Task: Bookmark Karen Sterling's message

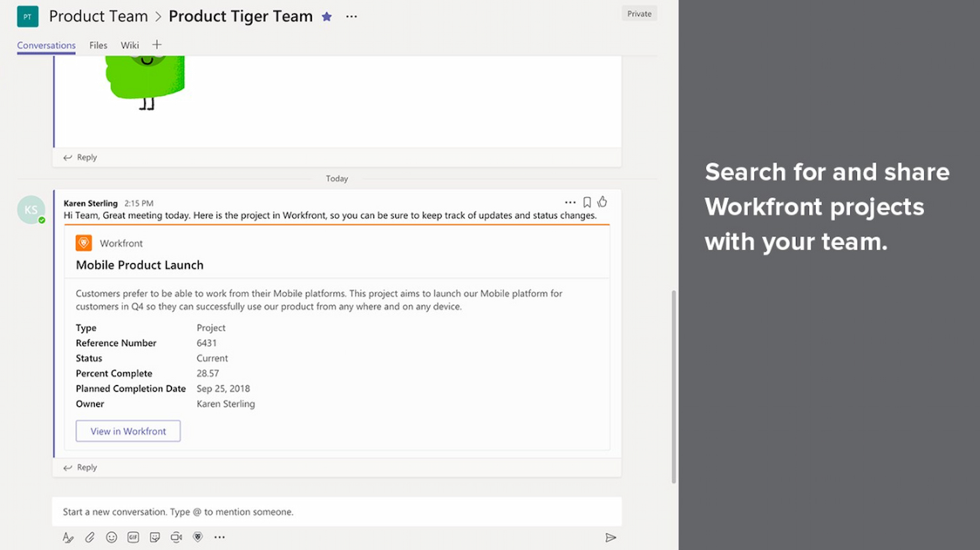Action: 587,202
